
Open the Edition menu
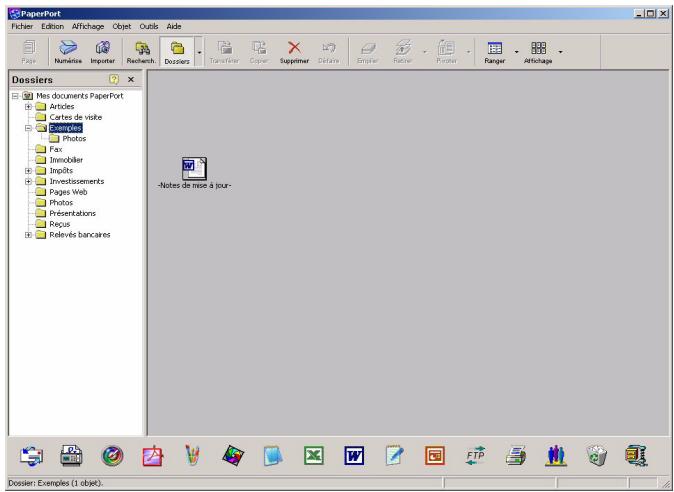[x=52, y=26]
